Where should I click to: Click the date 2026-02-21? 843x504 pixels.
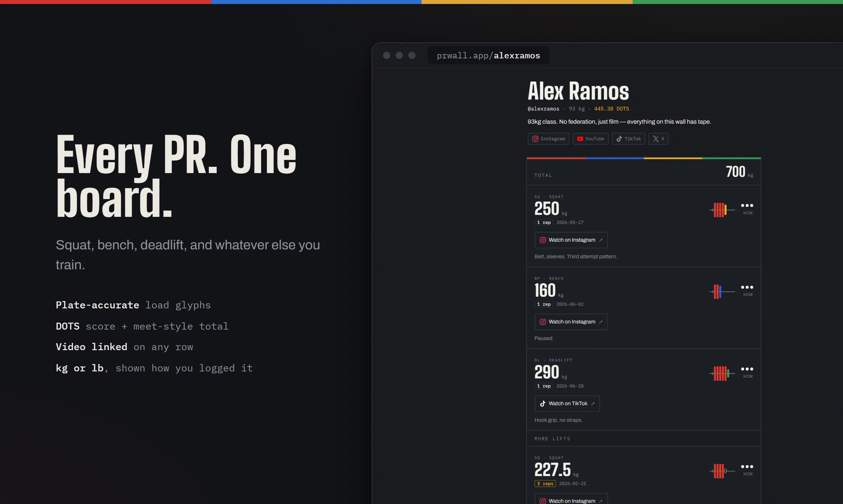tap(573, 484)
